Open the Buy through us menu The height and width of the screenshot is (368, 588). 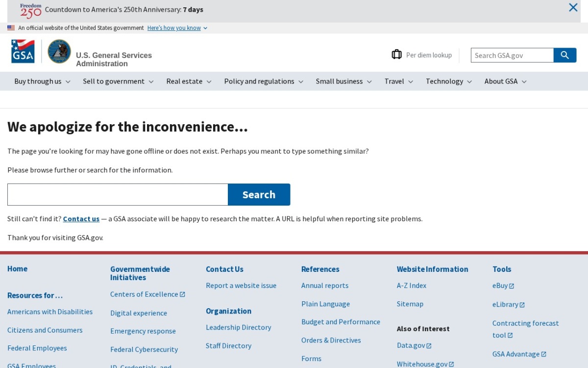pyautogui.click(x=42, y=81)
